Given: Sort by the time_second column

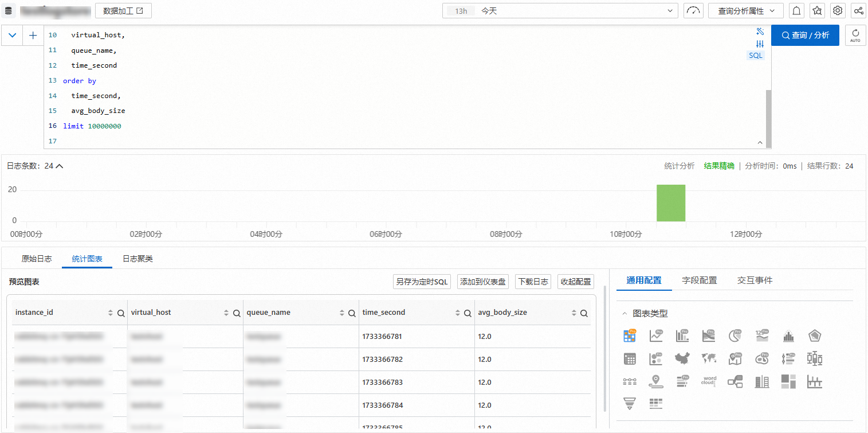Looking at the screenshot, I should [458, 313].
